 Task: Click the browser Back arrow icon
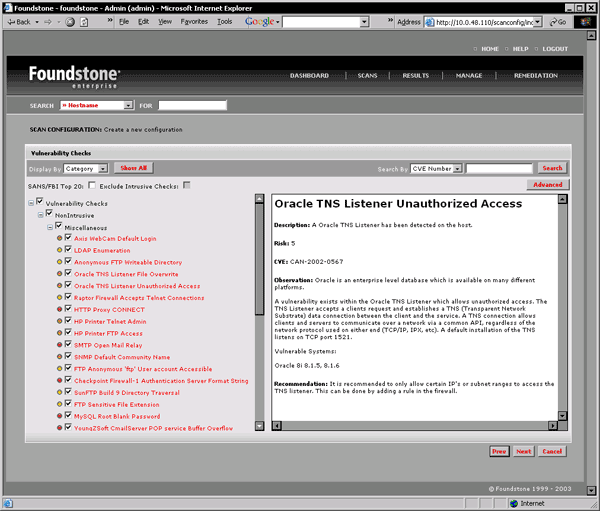point(9,21)
